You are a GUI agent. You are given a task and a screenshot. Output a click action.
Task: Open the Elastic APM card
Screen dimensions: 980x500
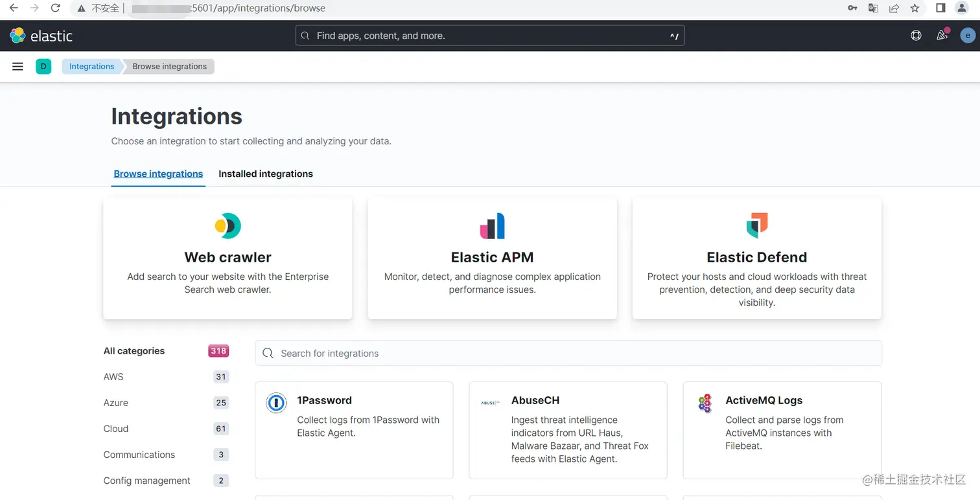point(492,258)
